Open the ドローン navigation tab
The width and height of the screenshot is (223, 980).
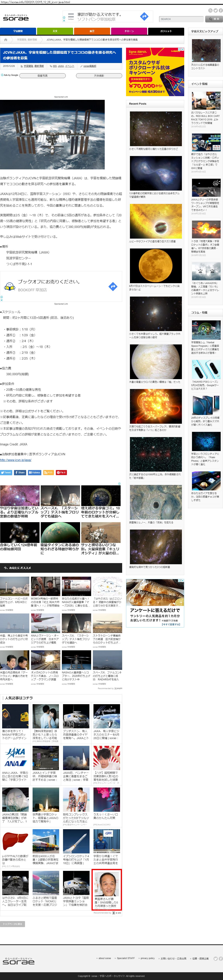tap(129, 31)
